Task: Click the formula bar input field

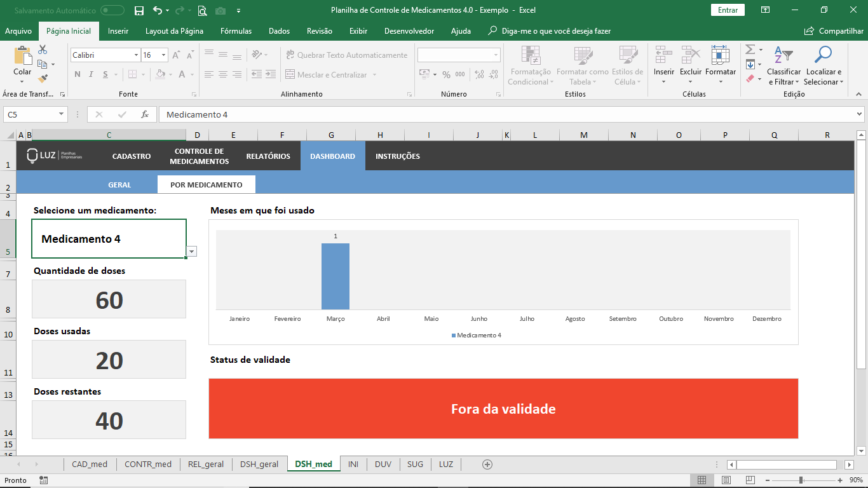Action: click(502, 114)
